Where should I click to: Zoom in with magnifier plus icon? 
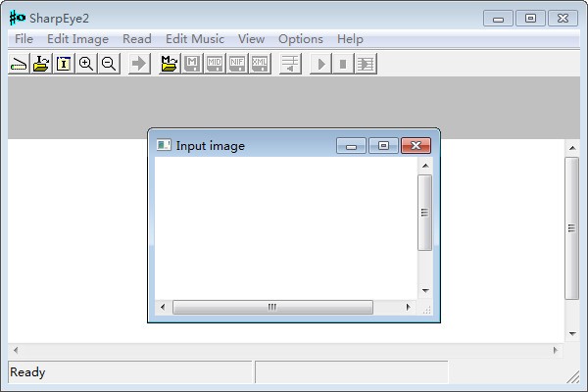[x=86, y=64]
